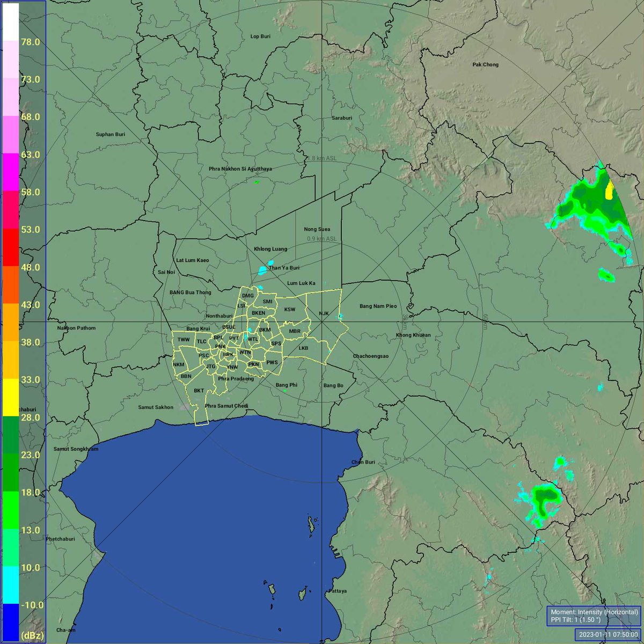Click the 'BANG Bua Thong' map label
644x644 pixels.
[191, 292]
